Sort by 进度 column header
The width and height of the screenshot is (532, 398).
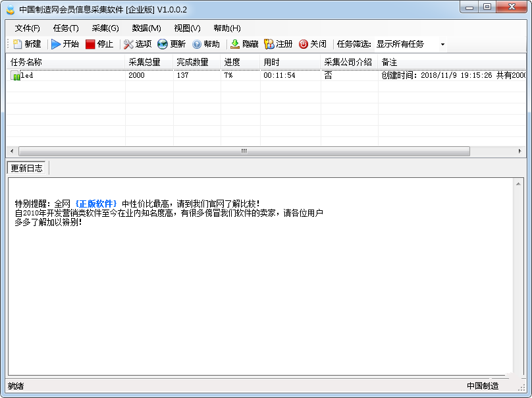click(x=240, y=62)
